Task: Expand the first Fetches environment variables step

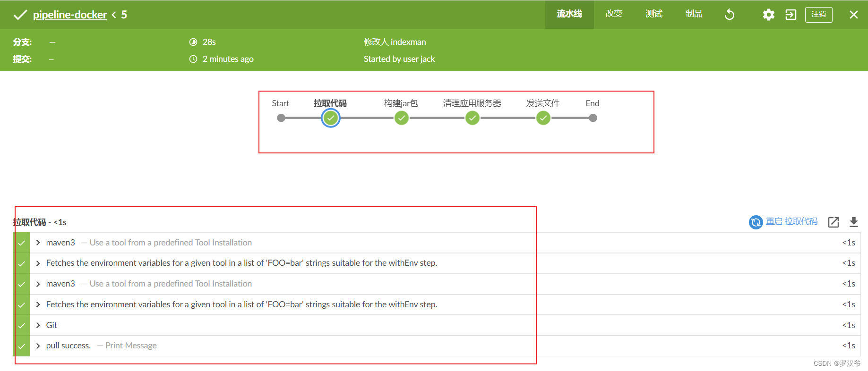Action: pyautogui.click(x=38, y=263)
